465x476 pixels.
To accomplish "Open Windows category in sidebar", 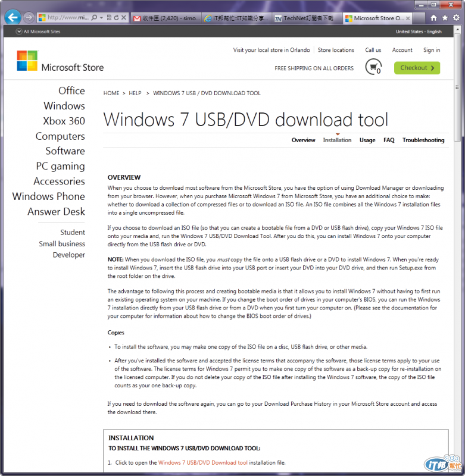I will coord(64,106).
